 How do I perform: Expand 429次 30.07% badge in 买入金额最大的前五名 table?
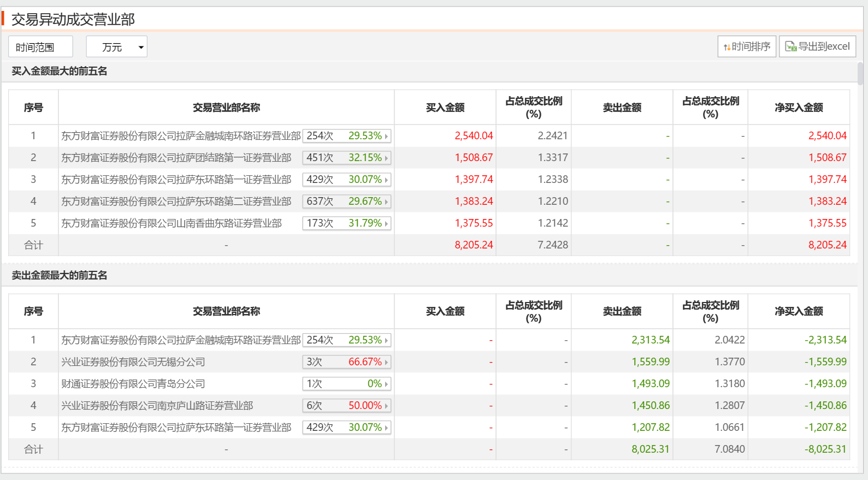click(347, 180)
